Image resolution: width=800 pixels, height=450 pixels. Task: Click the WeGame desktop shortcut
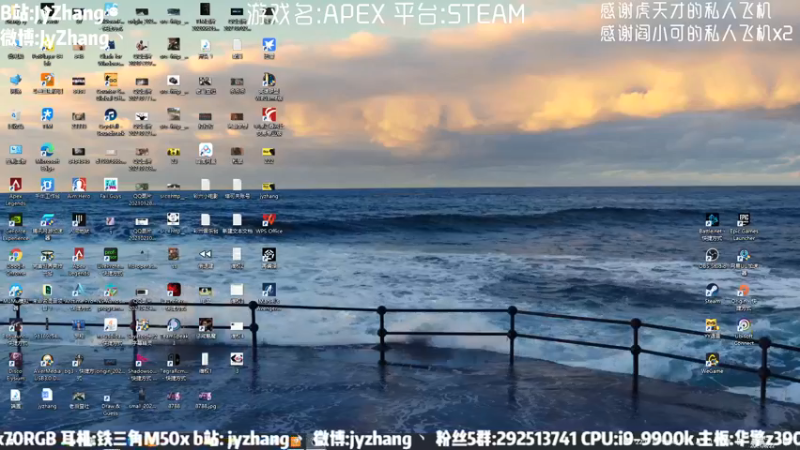(x=712, y=361)
